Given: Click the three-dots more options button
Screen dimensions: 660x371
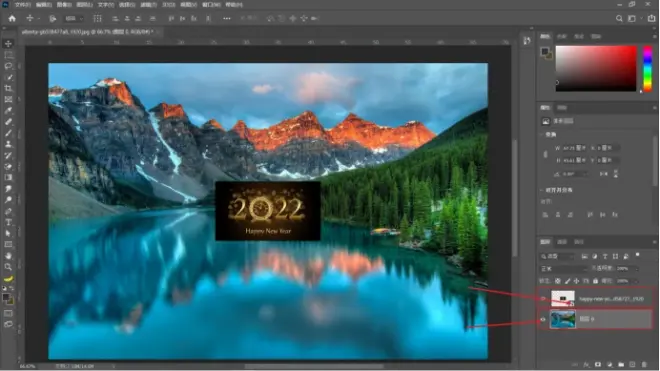Looking at the screenshot, I should [227, 19].
